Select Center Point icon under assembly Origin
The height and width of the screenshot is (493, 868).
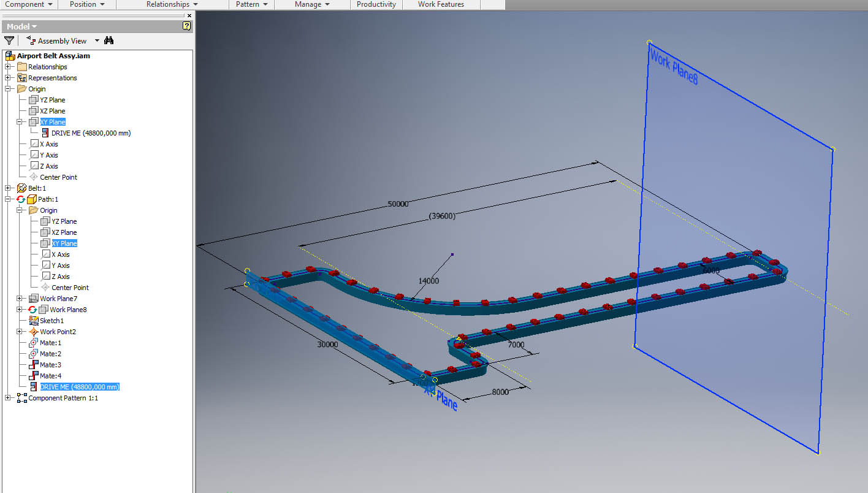coord(34,177)
